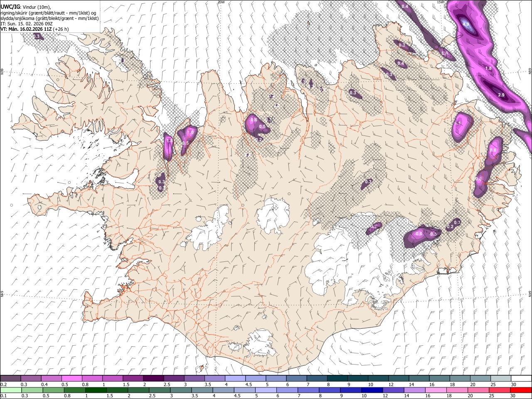Click the '2.9' precipitation value label
The height and width of the screenshot is (399, 532).
click(x=501, y=95)
